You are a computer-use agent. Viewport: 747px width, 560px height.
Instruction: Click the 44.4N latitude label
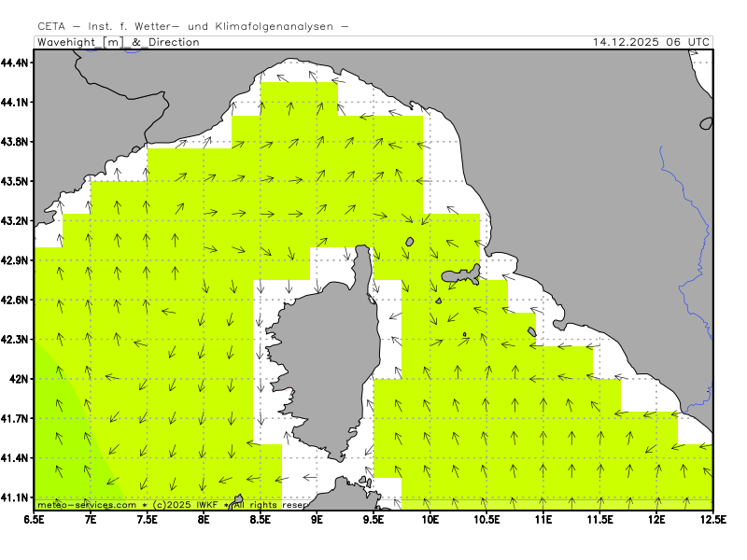pos(16,63)
